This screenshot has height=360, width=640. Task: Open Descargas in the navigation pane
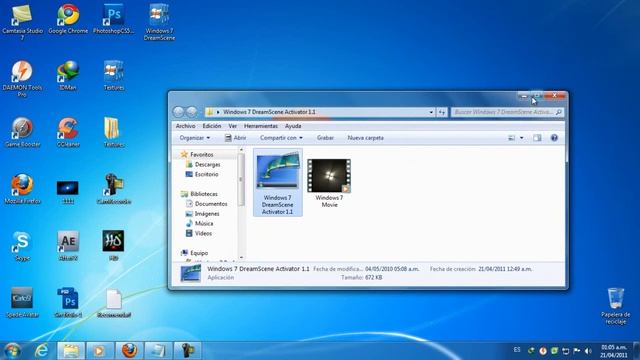coord(203,164)
